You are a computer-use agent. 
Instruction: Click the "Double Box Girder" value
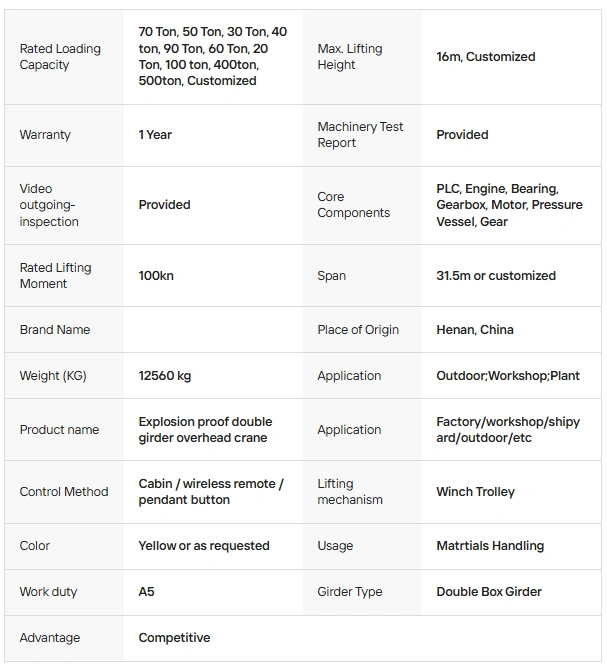click(489, 592)
